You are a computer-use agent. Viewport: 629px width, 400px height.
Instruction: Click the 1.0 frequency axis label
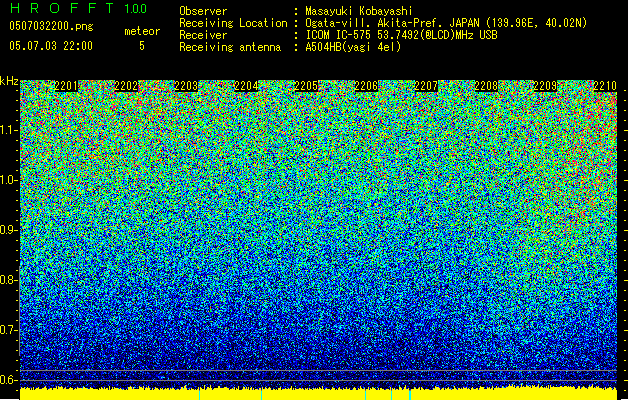click(x=8, y=180)
